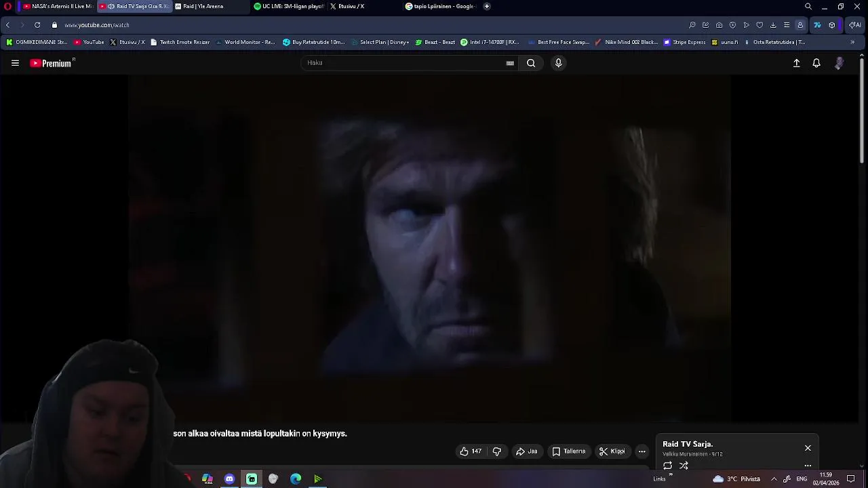
Task: Open YouTube notifications bell
Action: coord(816,63)
